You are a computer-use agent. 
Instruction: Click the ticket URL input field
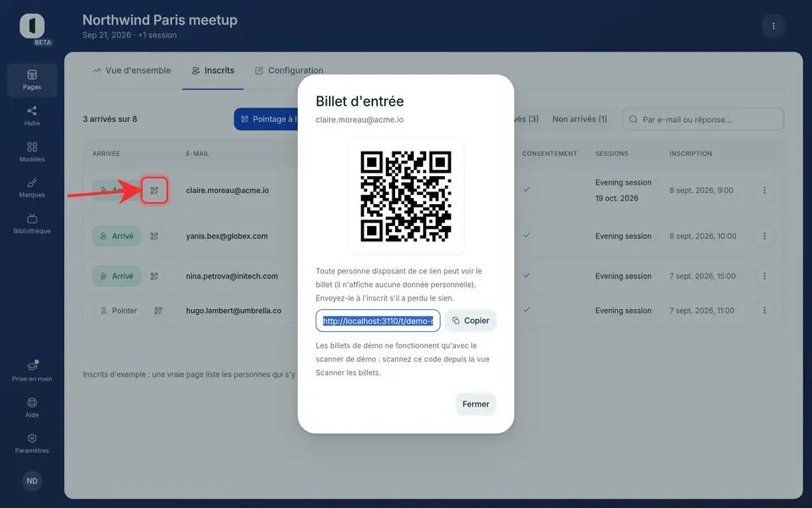(378, 321)
